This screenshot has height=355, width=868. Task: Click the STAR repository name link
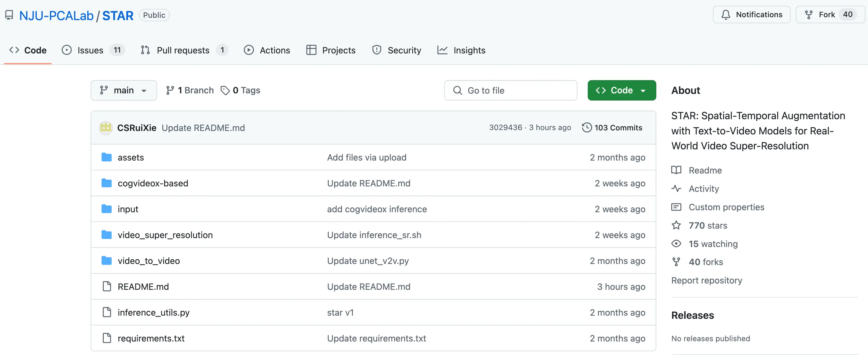click(118, 16)
